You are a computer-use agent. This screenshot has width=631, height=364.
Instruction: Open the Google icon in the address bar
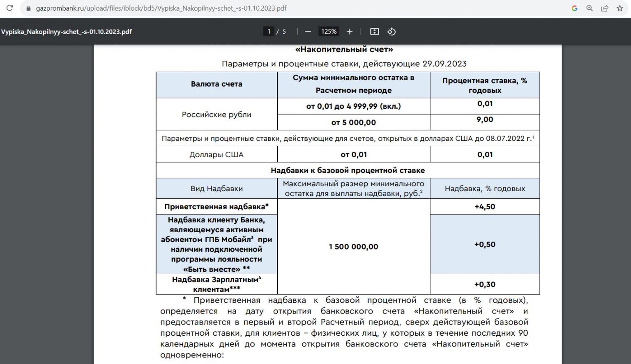(575, 8)
